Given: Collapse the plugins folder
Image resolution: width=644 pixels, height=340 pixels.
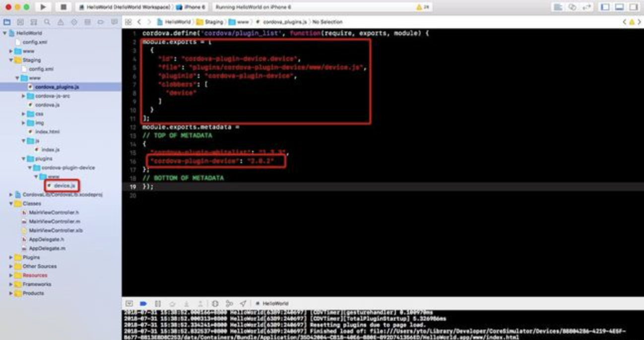Looking at the screenshot, I should click(23, 159).
